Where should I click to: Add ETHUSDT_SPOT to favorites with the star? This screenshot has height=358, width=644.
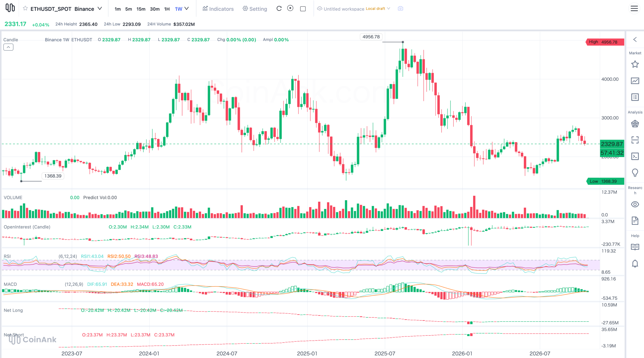tap(25, 9)
